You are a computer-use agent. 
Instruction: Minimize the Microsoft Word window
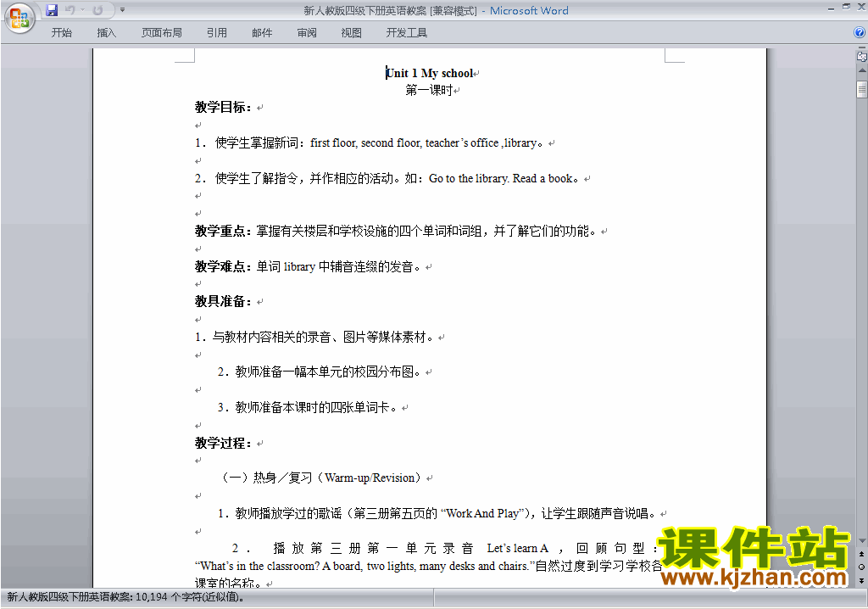(832, 8)
